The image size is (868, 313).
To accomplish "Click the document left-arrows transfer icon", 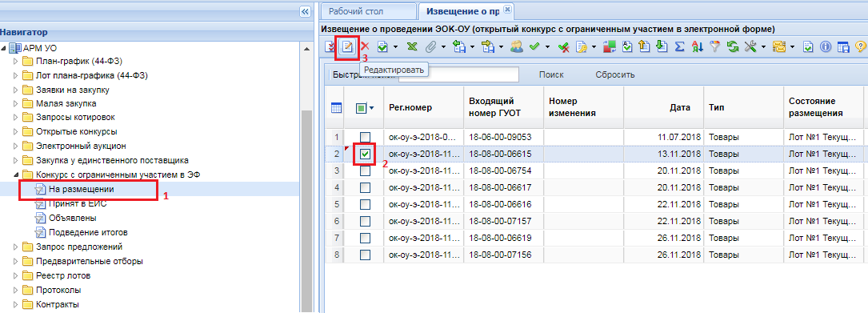I will 459,47.
